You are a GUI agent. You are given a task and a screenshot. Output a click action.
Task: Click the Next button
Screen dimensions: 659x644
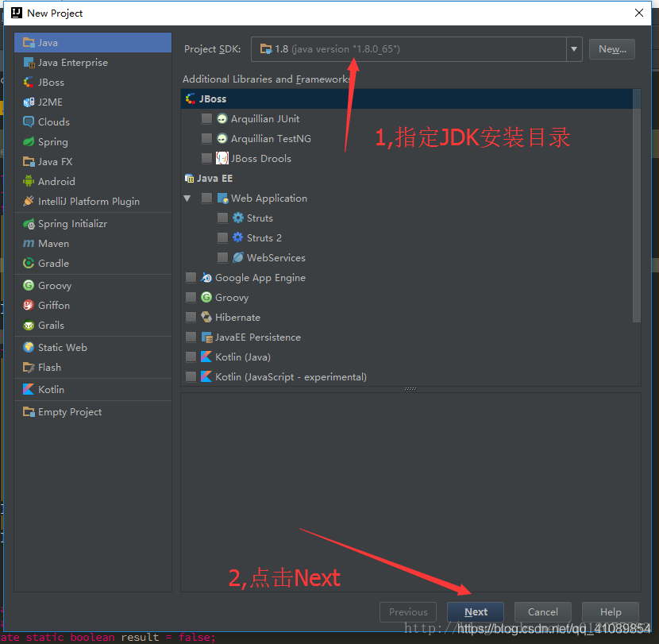coord(476,612)
